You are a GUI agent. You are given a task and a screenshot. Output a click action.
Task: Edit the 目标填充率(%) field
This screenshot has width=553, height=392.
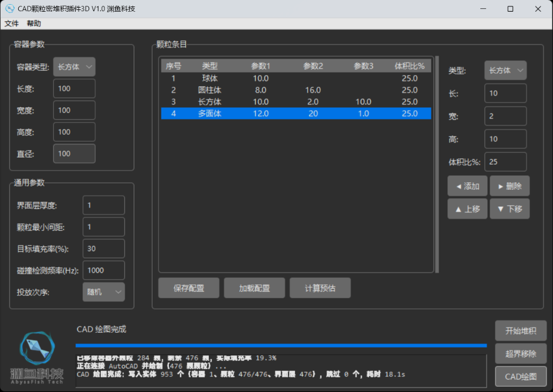(x=104, y=248)
